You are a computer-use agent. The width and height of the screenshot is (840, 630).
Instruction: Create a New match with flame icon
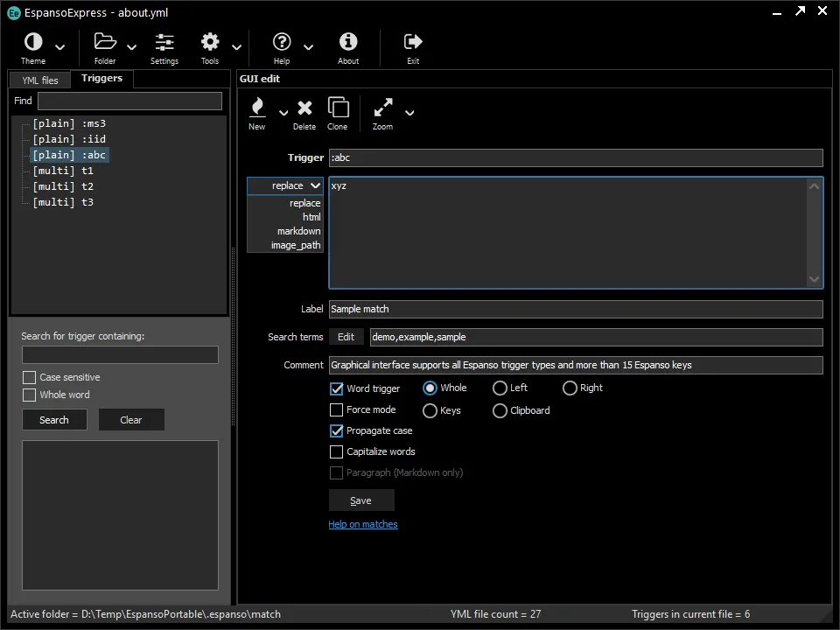coord(257,107)
